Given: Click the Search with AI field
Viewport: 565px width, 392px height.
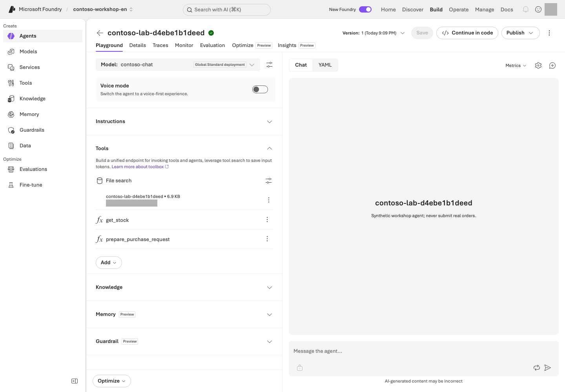Looking at the screenshot, I should (x=227, y=10).
